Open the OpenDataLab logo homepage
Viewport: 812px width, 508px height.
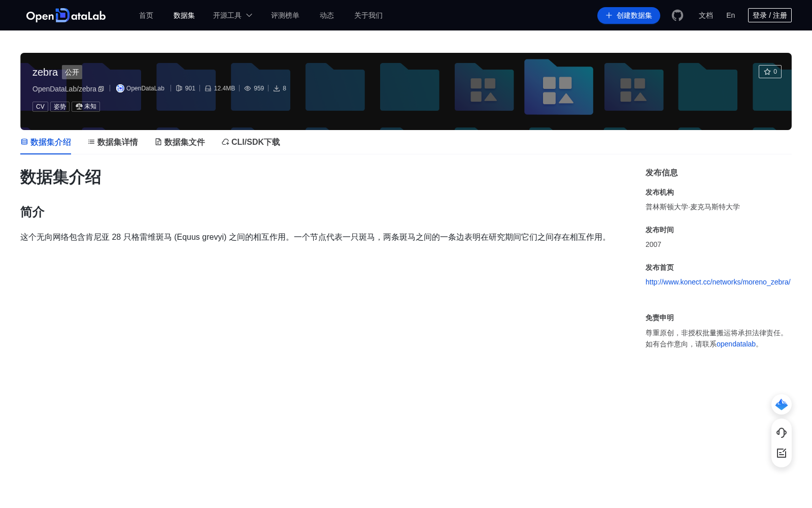coord(66,15)
